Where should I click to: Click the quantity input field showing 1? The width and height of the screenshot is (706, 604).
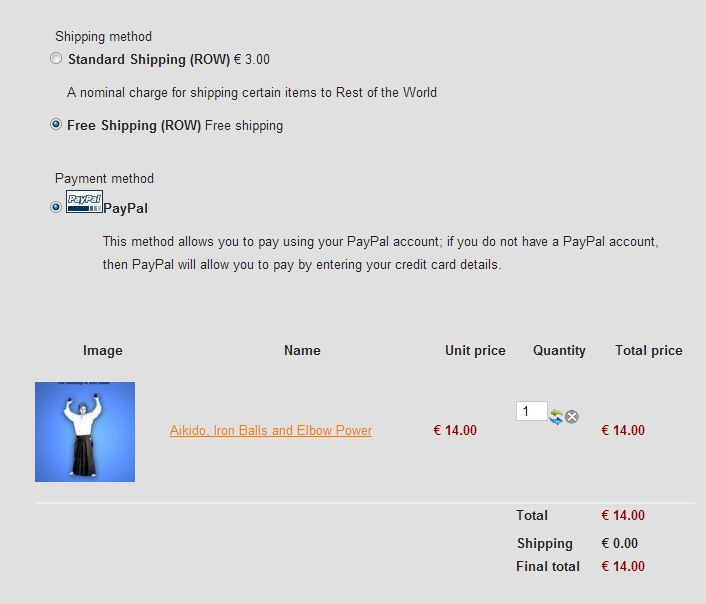(532, 411)
